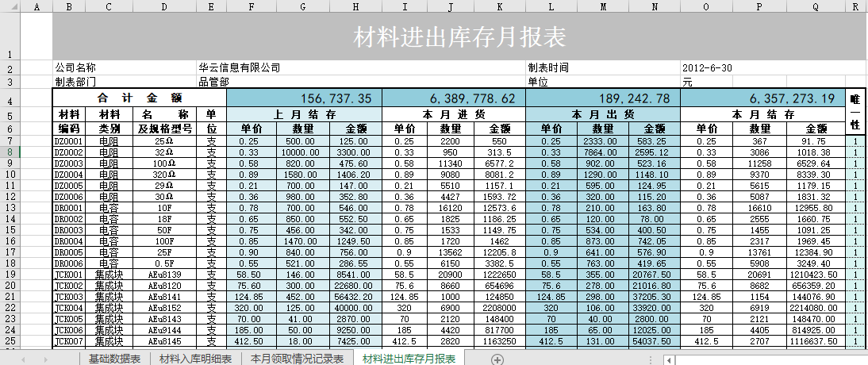This screenshot has width=868, height=365.
Task: Select the 本月出货 header cell
Action: point(602,114)
